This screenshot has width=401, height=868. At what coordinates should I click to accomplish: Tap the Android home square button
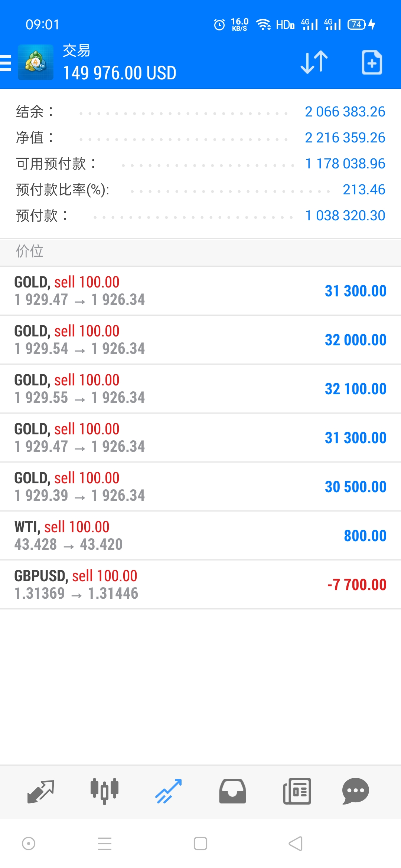pyautogui.click(x=200, y=844)
